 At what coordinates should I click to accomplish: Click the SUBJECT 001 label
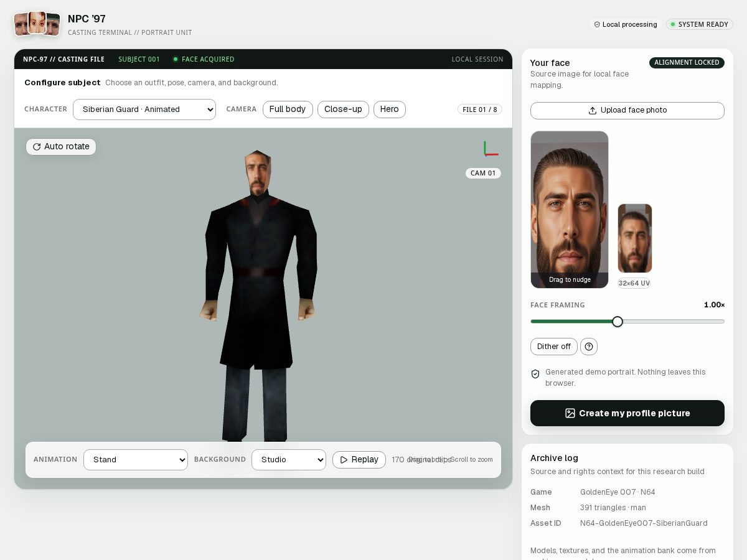point(139,59)
